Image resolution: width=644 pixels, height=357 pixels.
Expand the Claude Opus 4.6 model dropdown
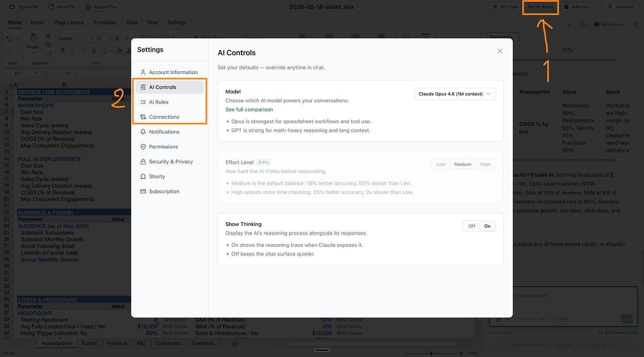(x=455, y=94)
